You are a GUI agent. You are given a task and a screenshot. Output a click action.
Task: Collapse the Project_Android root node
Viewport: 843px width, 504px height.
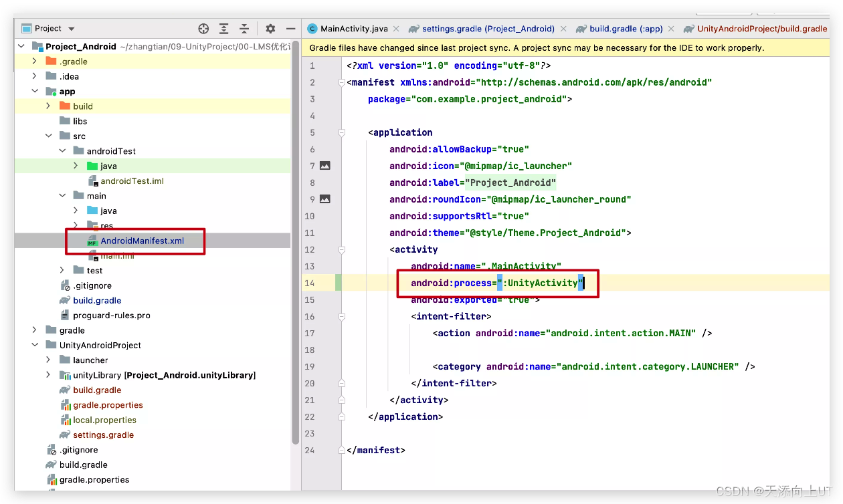tap(21, 47)
